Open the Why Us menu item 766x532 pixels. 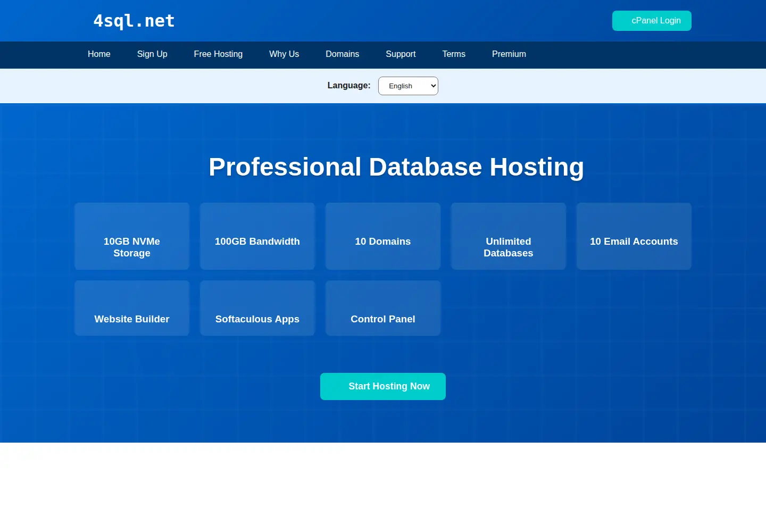pos(284,54)
